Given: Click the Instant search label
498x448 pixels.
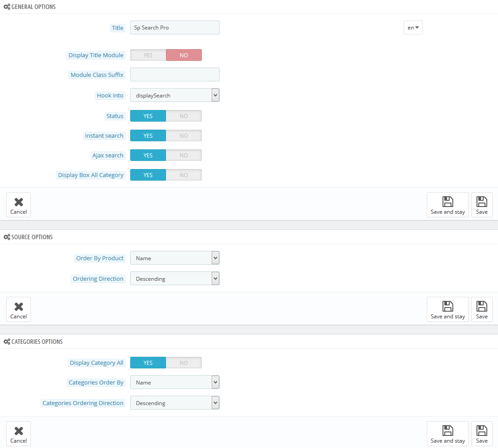Looking at the screenshot, I should [104, 136].
